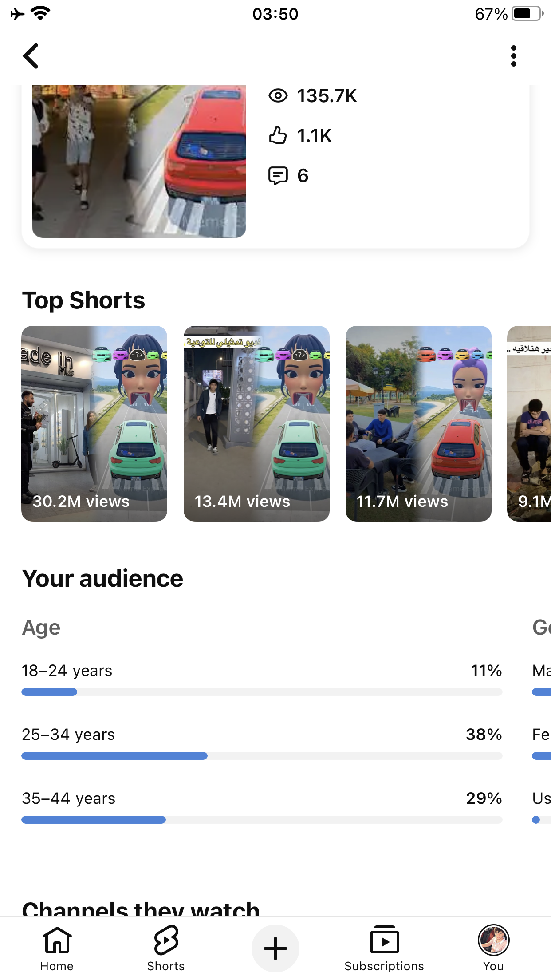Switch to the Shorts tab

(166, 949)
